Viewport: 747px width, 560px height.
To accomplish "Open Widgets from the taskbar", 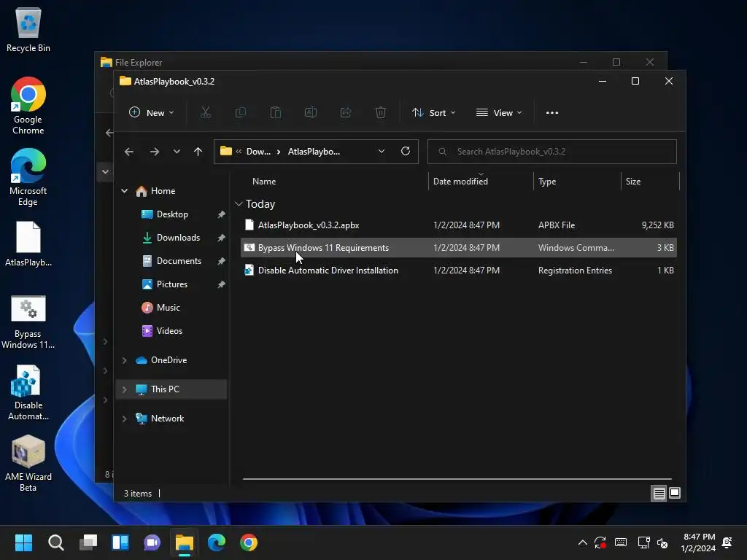I will pyautogui.click(x=120, y=542).
